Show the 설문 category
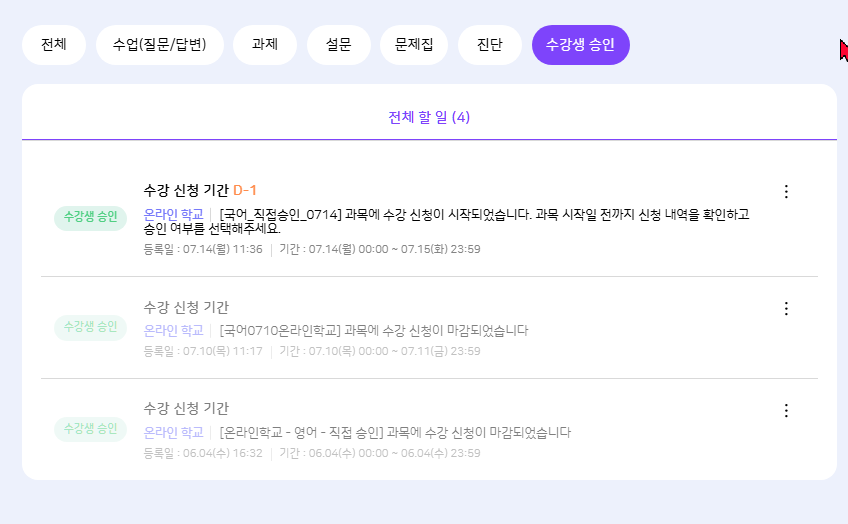 (338, 45)
